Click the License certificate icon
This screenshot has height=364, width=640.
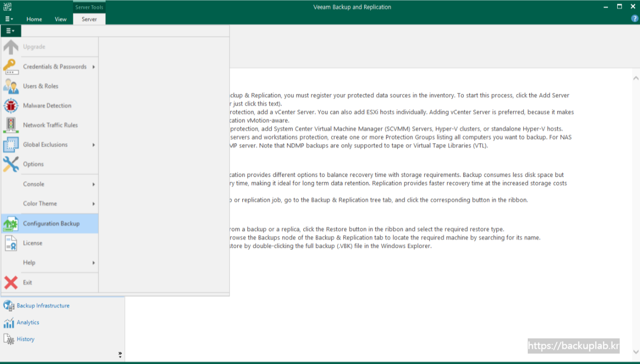click(x=11, y=243)
